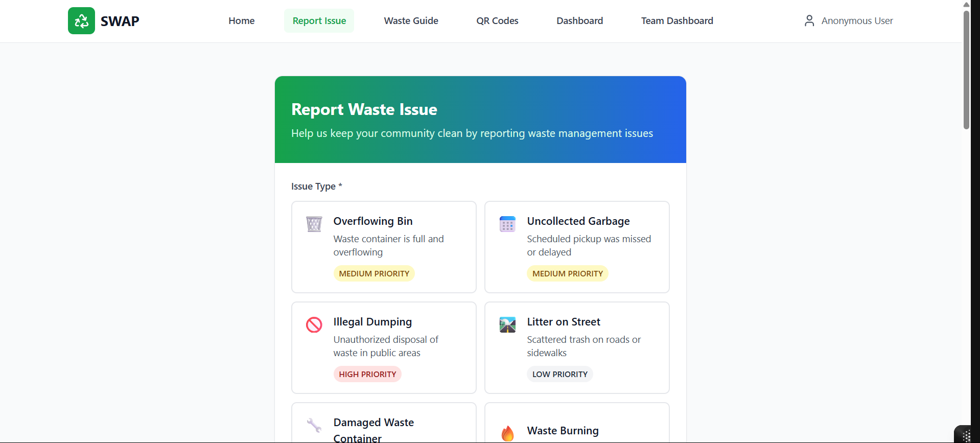Screen dimensions: 980x443
Task: Open the Dashboard page
Action: point(580,21)
